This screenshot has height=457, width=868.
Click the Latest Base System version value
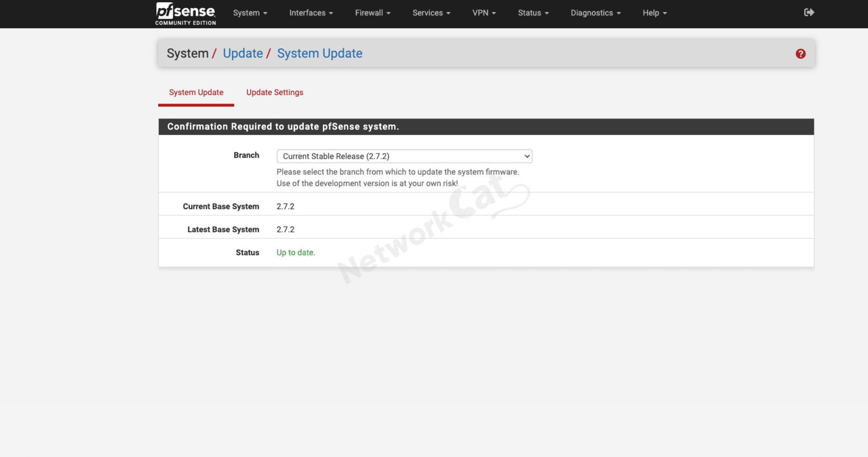coord(285,229)
